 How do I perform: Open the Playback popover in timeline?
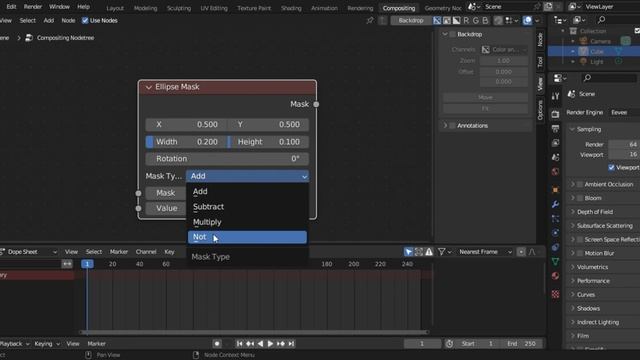tap(15, 344)
